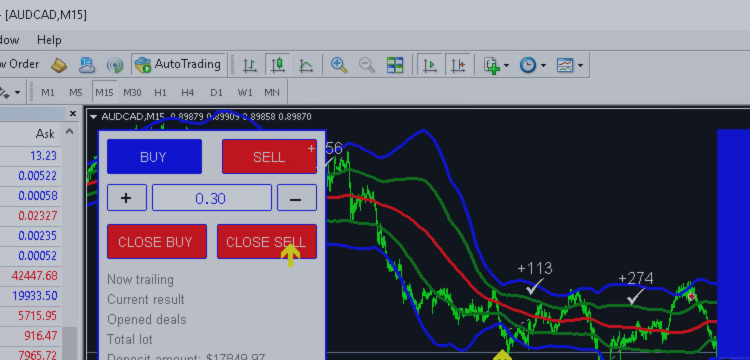Select the H4 timeframe
The image size is (750, 360).
[x=188, y=92]
